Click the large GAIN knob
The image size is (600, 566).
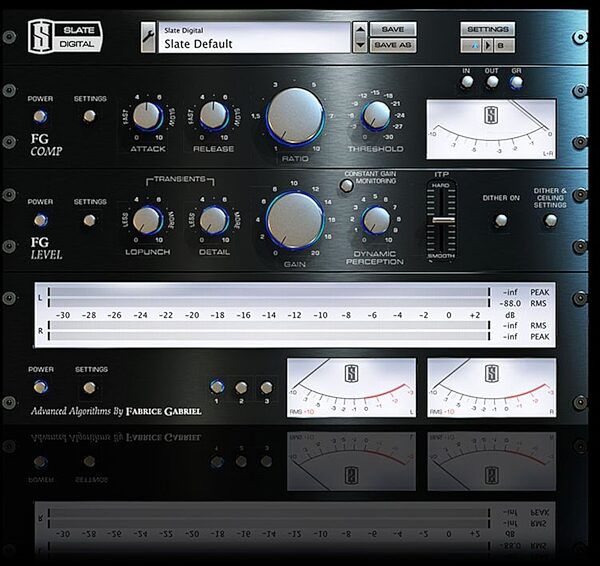(295, 221)
